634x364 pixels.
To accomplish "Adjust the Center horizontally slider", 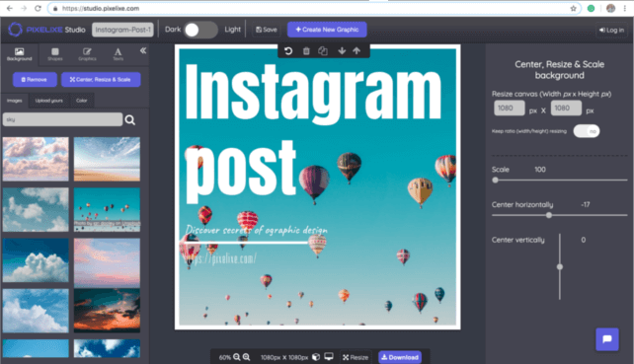I will [x=560, y=215].
